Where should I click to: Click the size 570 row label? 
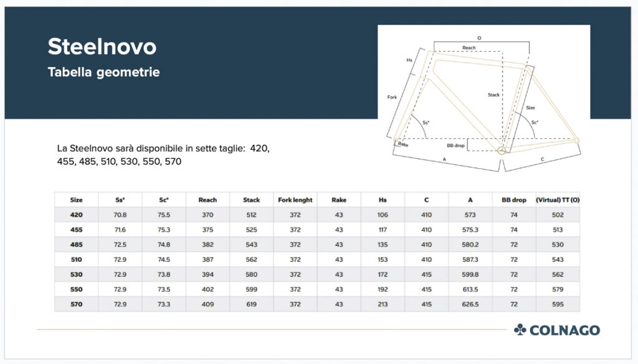point(76,304)
